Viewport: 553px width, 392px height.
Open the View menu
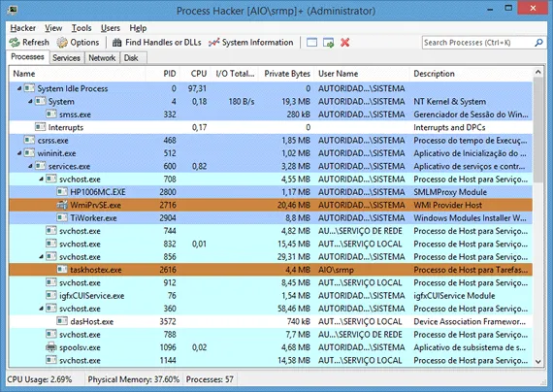coord(53,28)
